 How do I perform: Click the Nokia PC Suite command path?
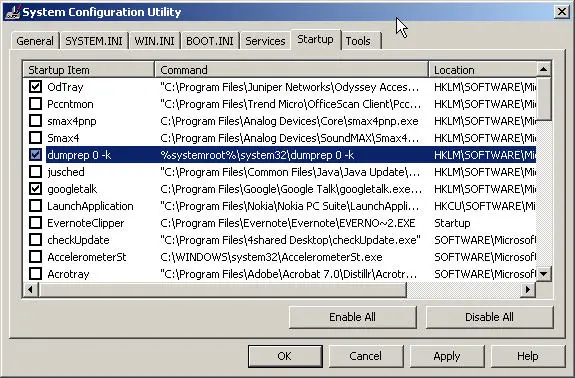pos(290,206)
